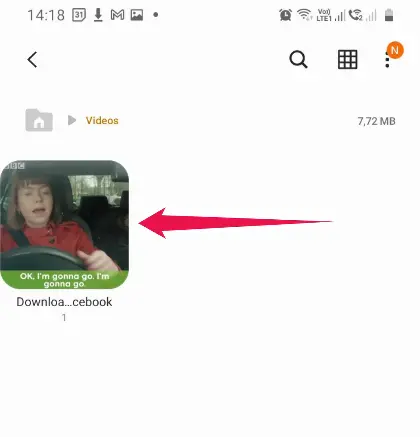Tap the download arrow status icon
The image size is (420, 437).
(x=98, y=15)
